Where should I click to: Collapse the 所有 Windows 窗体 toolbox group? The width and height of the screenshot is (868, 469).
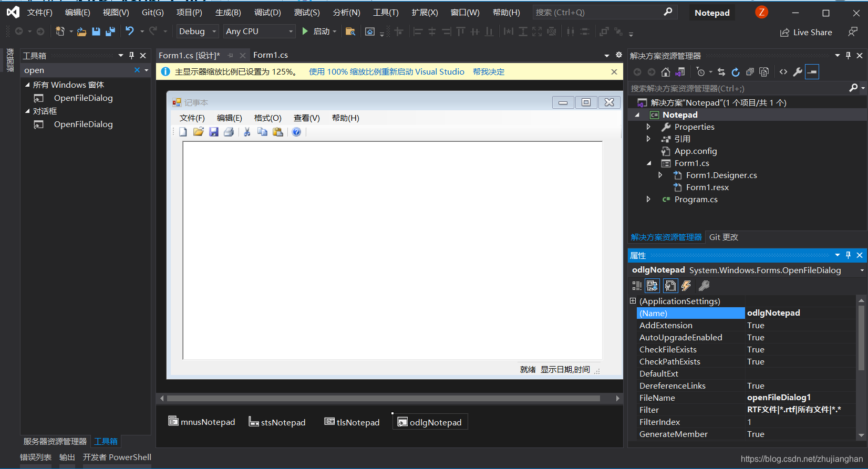(27, 85)
